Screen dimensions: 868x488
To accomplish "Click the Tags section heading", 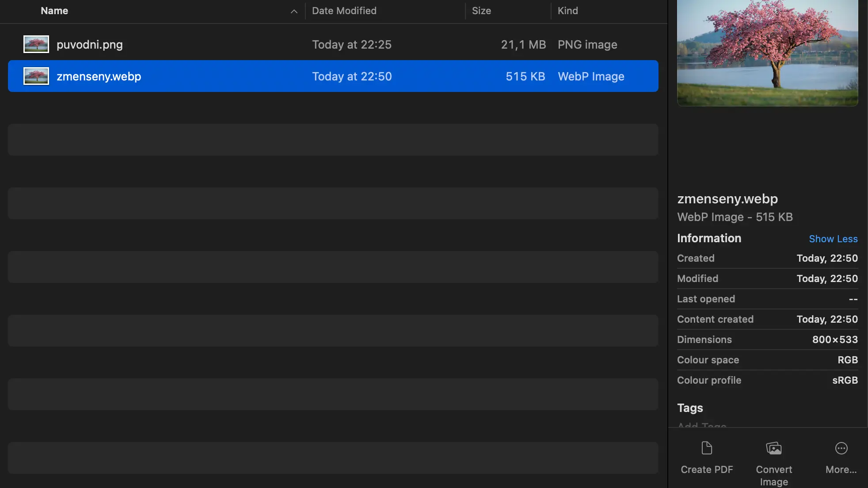I will [x=690, y=408].
